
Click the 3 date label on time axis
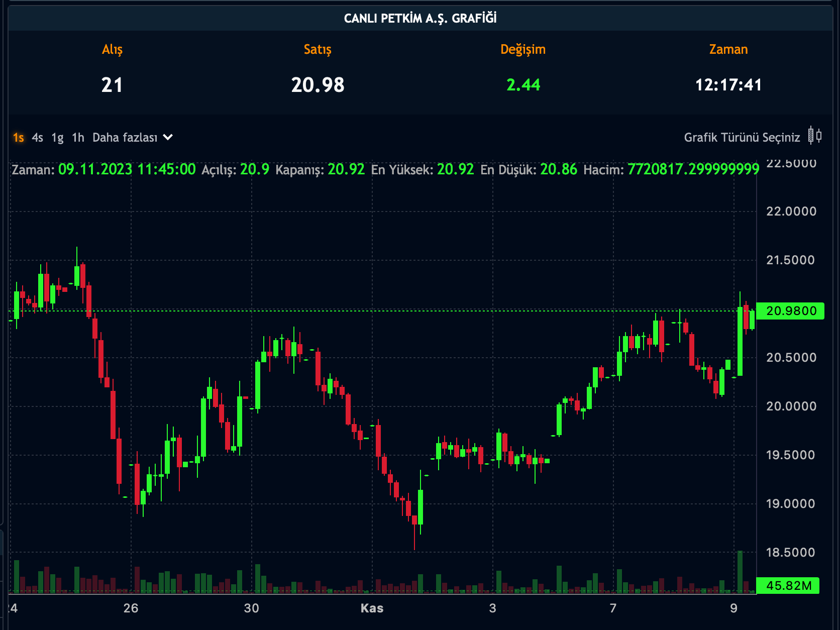click(493, 608)
